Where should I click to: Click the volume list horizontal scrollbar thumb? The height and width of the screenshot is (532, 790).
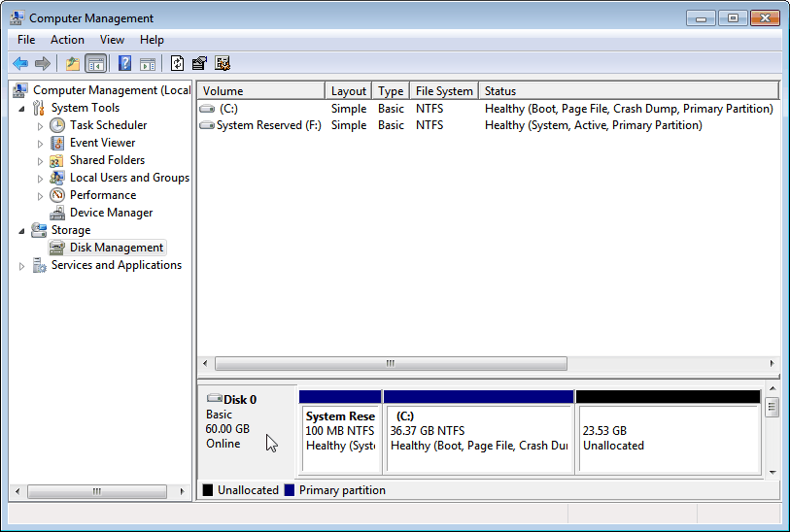click(391, 363)
